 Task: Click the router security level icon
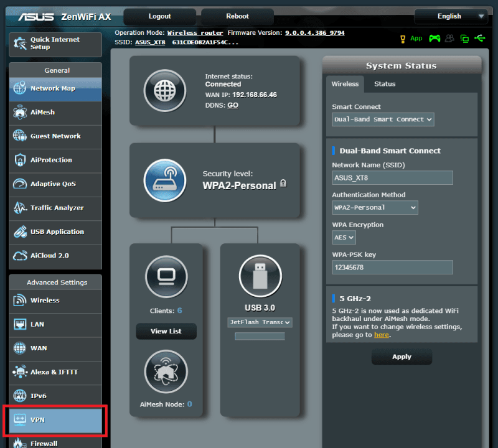(x=165, y=180)
